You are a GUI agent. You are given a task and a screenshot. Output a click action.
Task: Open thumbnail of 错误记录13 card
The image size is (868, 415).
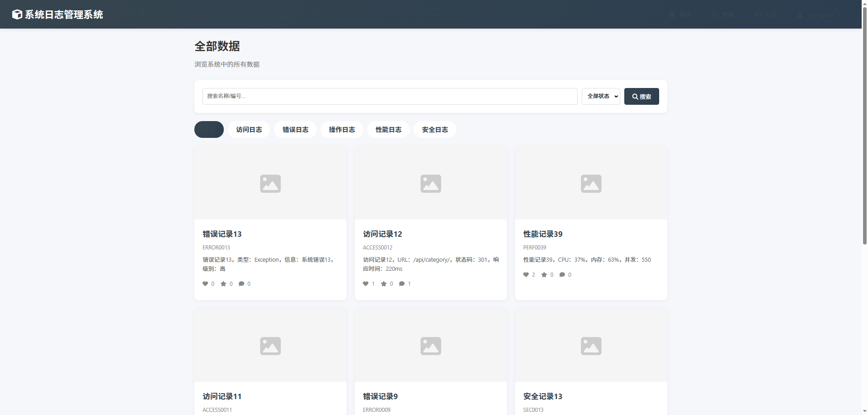click(x=270, y=183)
